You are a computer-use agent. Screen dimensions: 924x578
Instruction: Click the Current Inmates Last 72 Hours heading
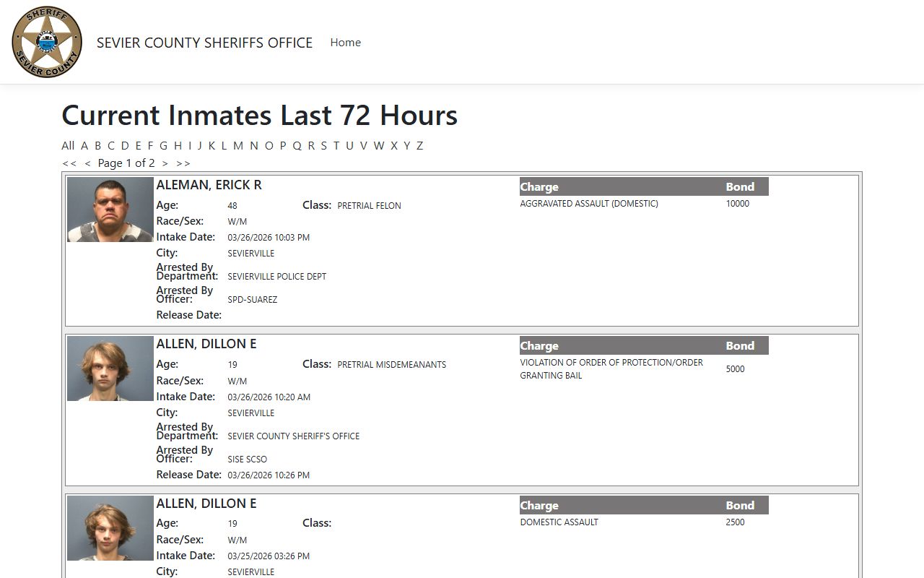tap(260, 116)
